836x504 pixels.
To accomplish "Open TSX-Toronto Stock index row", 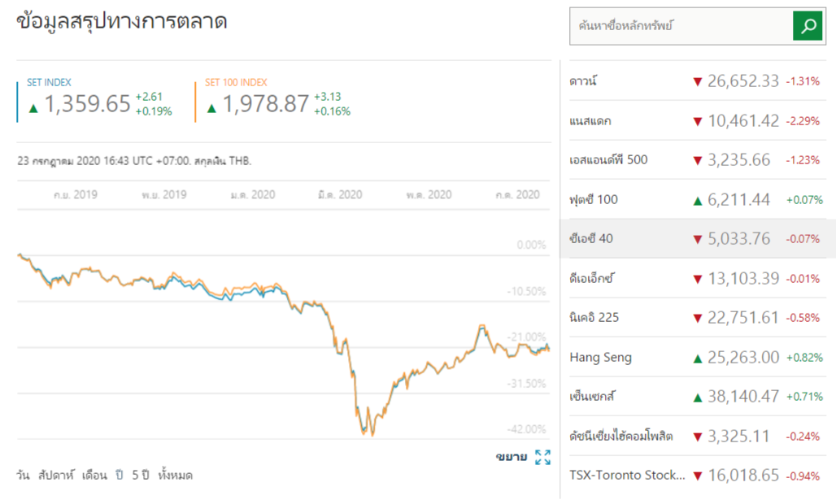I will click(626, 476).
